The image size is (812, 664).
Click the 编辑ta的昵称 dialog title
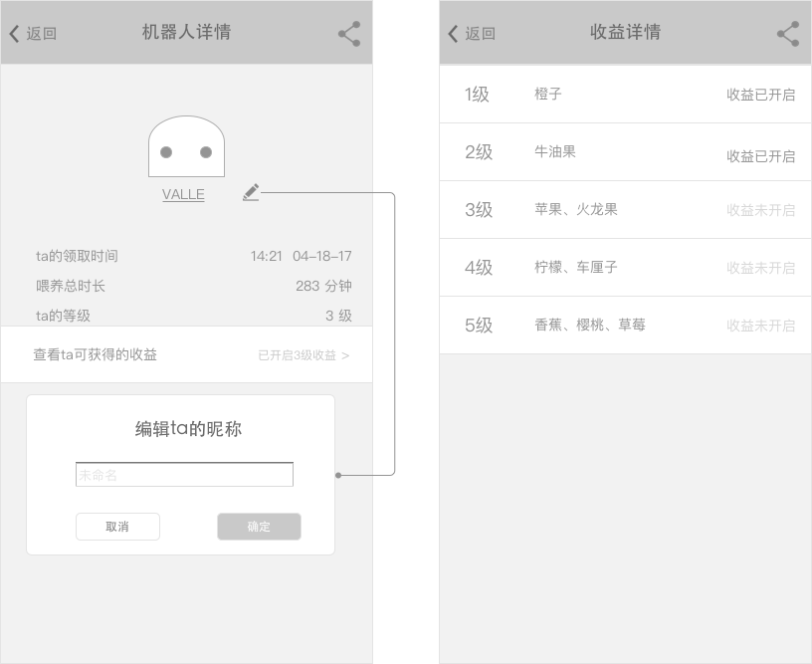click(x=188, y=429)
